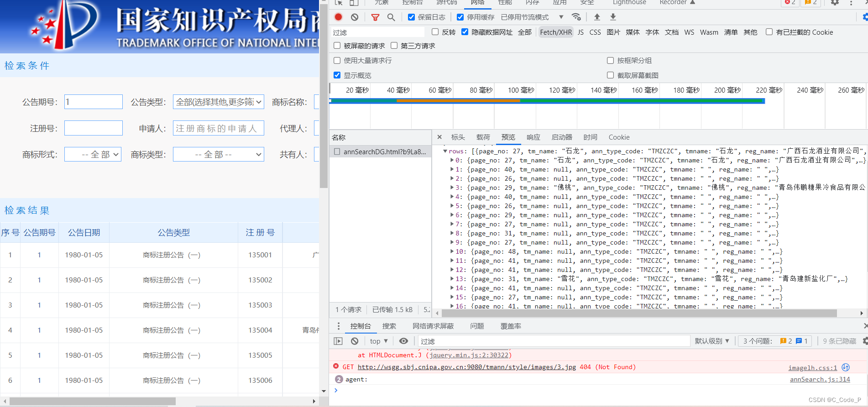Toggle the network filter funnel icon
Screen dimensions: 868x407
tap(375, 17)
